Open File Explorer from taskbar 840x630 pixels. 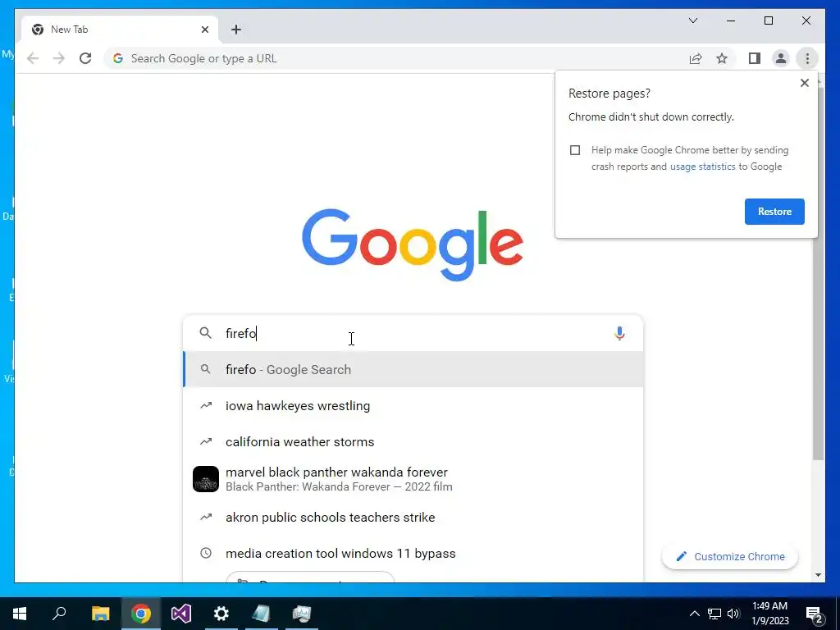click(x=100, y=614)
